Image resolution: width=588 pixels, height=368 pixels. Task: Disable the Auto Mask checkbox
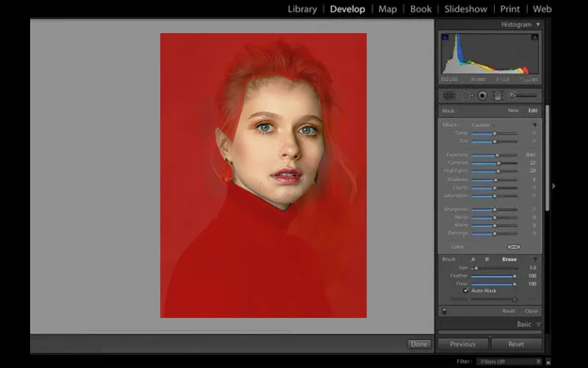(x=466, y=291)
